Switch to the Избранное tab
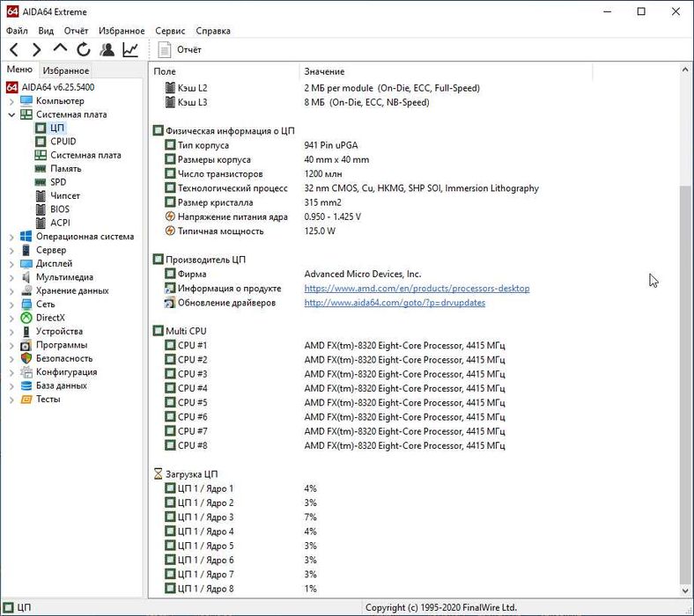The width and height of the screenshot is (694, 616). tap(66, 70)
